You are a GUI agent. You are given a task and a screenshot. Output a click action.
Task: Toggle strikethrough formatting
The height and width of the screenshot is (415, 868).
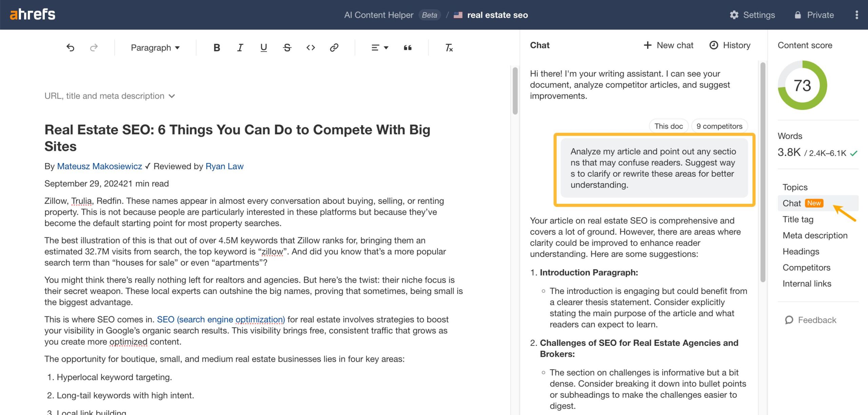pyautogui.click(x=287, y=47)
